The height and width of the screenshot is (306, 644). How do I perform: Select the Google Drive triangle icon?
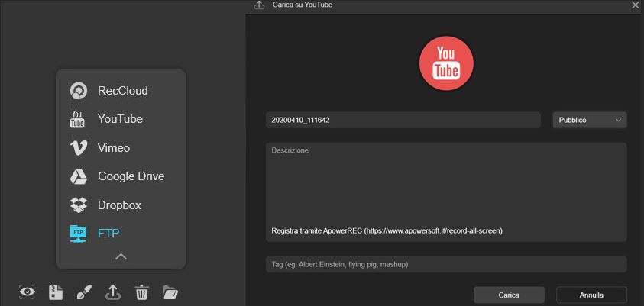pyautogui.click(x=78, y=176)
